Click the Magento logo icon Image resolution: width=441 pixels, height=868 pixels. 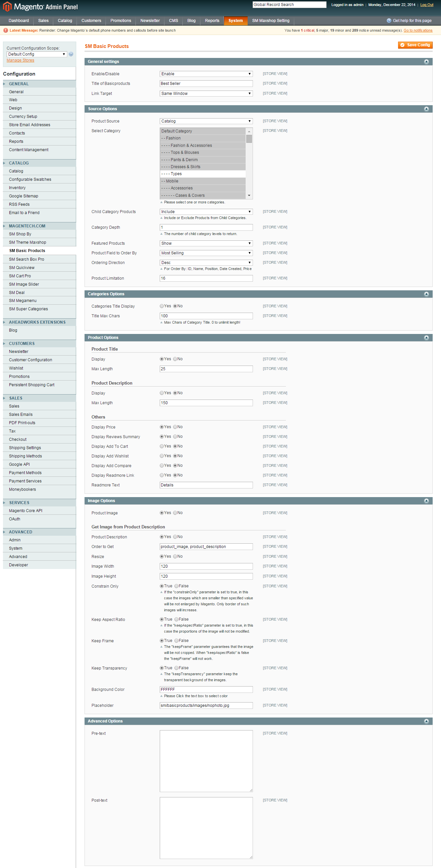point(7,6)
